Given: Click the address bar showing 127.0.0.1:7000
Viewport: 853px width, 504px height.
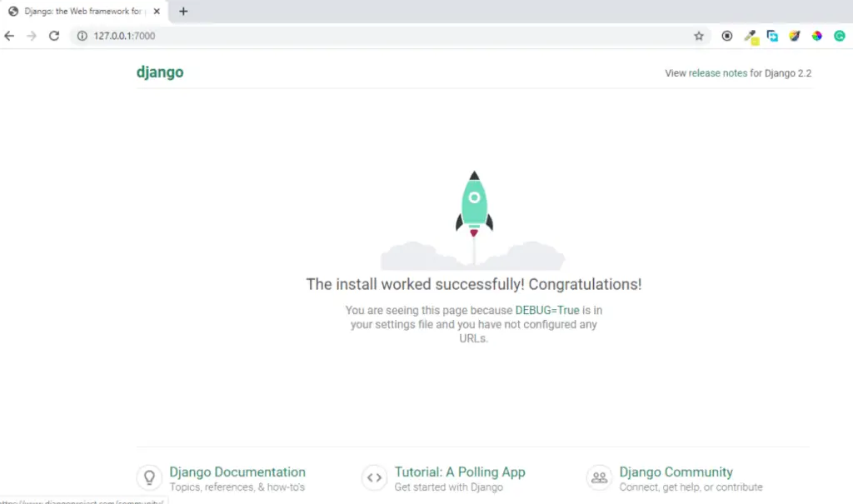Looking at the screenshot, I should (389, 36).
